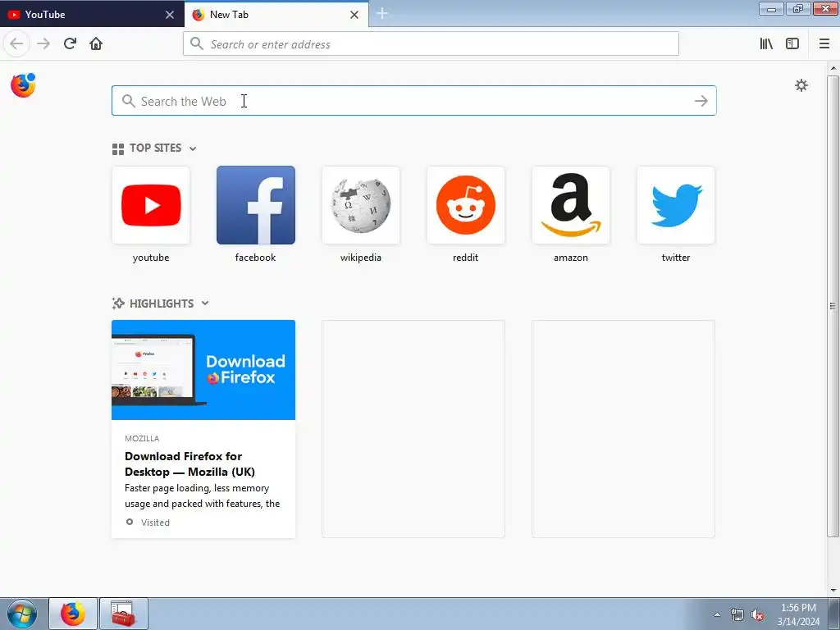Click the scrollbar up arrow
This screenshot has width=840, height=630.
click(x=833, y=68)
